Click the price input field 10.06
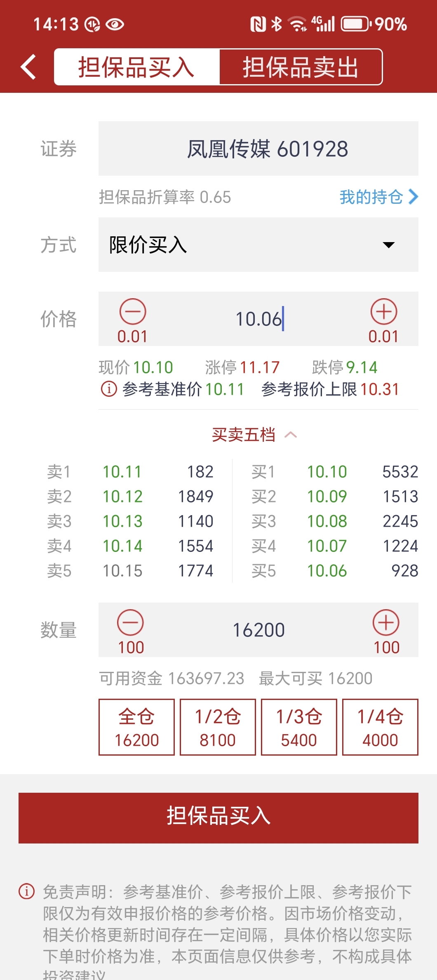This screenshot has height=980, width=437. coord(258,319)
